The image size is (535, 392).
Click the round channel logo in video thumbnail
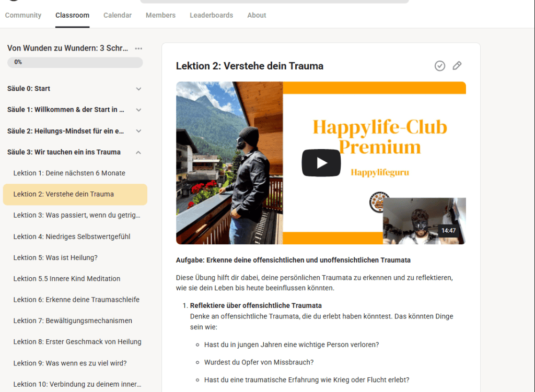[378, 202]
